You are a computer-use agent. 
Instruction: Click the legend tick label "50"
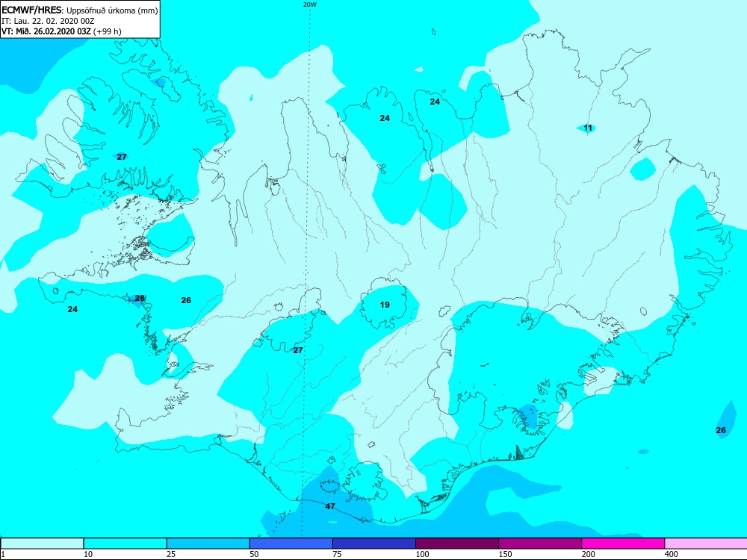(255, 554)
